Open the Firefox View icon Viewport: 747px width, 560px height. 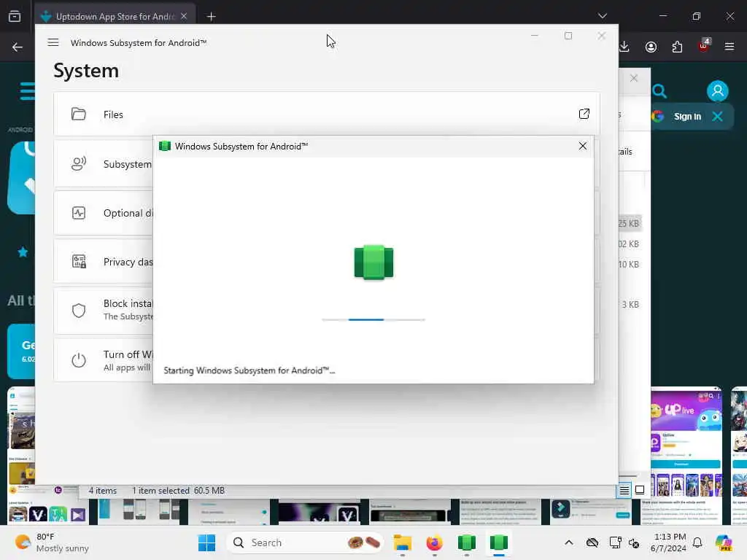click(x=15, y=16)
